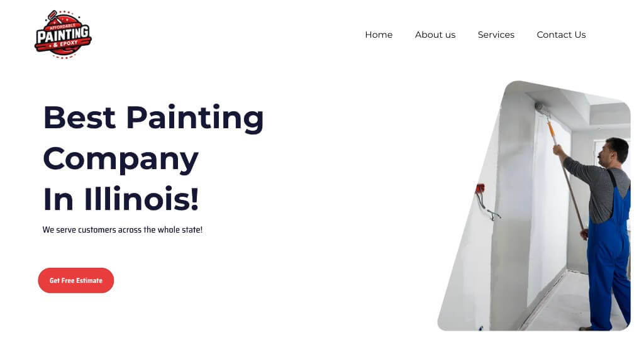This screenshot has height=347, width=644.
Task: Open the Services menu item
Action: coord(496,35)
